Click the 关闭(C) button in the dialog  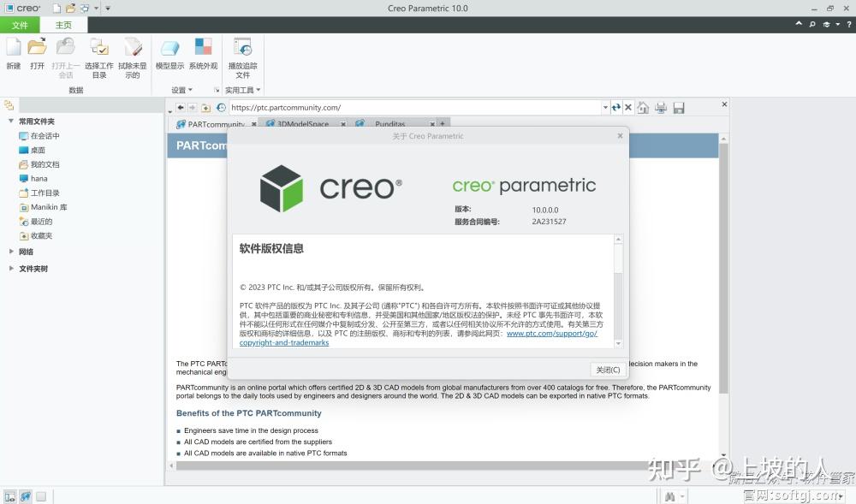click(x=607, y=370)
